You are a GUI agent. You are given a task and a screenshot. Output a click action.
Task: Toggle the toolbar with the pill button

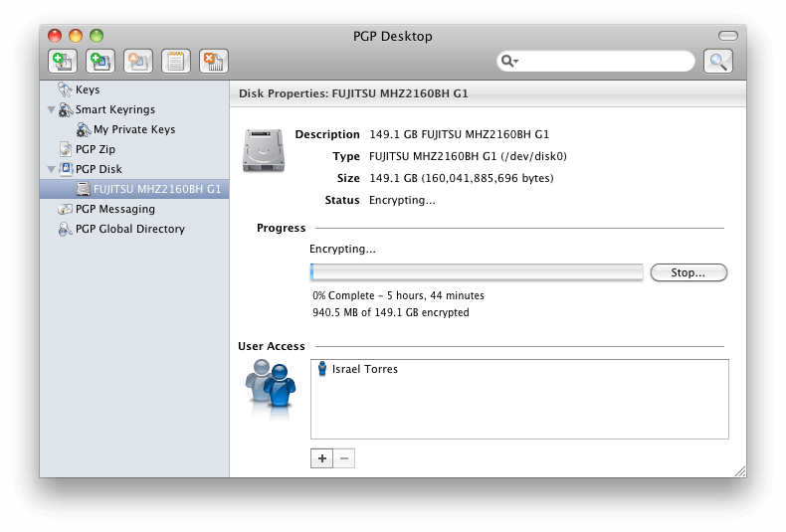[x=727, y=36]
